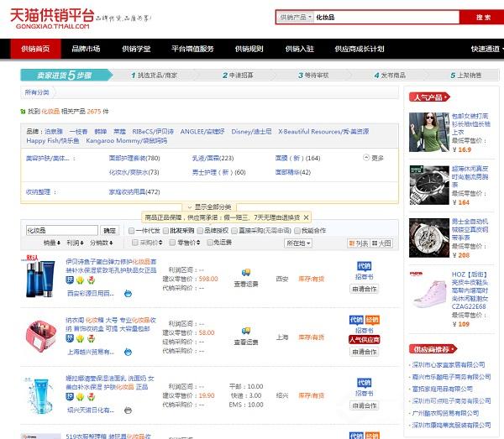Click the blue shield badge in the 西安 product row

coord(70,280)
